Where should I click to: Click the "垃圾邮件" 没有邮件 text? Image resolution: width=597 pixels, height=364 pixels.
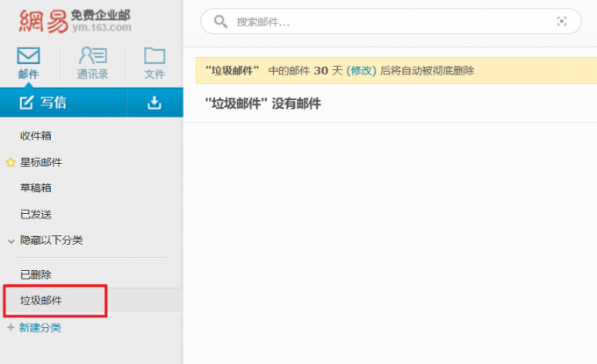tap(263, 103)
